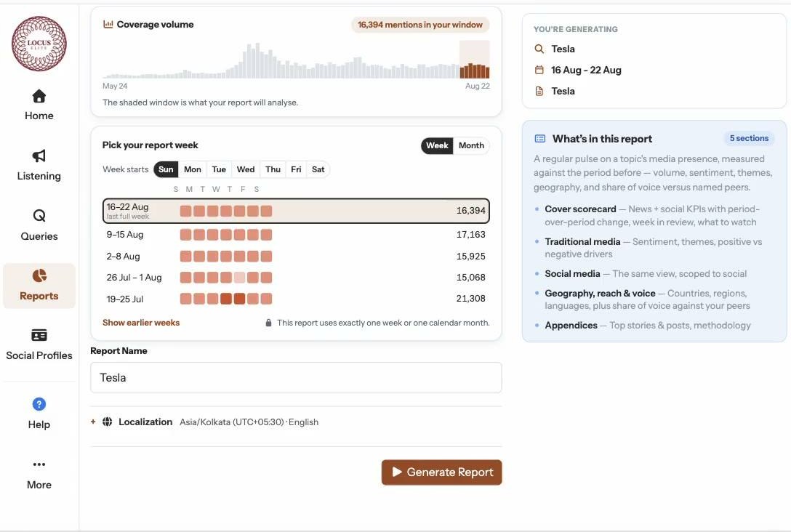Click the search icon beside Tesla query
This screenshot has height=532, width=791.
(x=539, y=49)
